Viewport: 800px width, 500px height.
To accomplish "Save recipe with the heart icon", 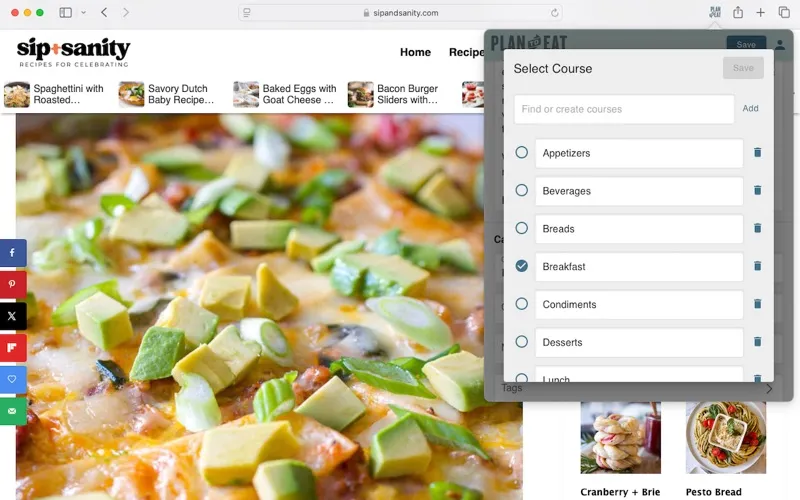I will [x=12, y=379].
